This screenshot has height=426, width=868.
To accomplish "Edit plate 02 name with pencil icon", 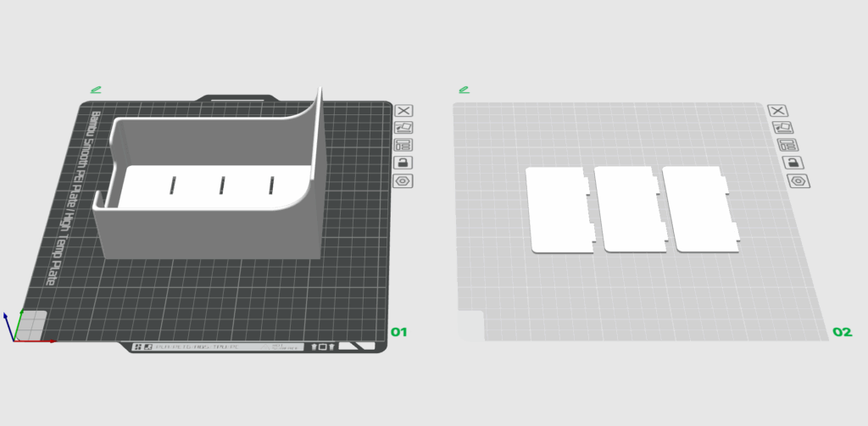I will coord(464,89).
